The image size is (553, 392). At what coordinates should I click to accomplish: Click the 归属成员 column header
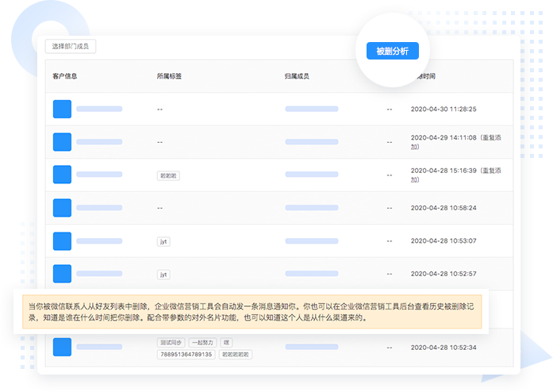pyautogui.click(x=297, y=76)
